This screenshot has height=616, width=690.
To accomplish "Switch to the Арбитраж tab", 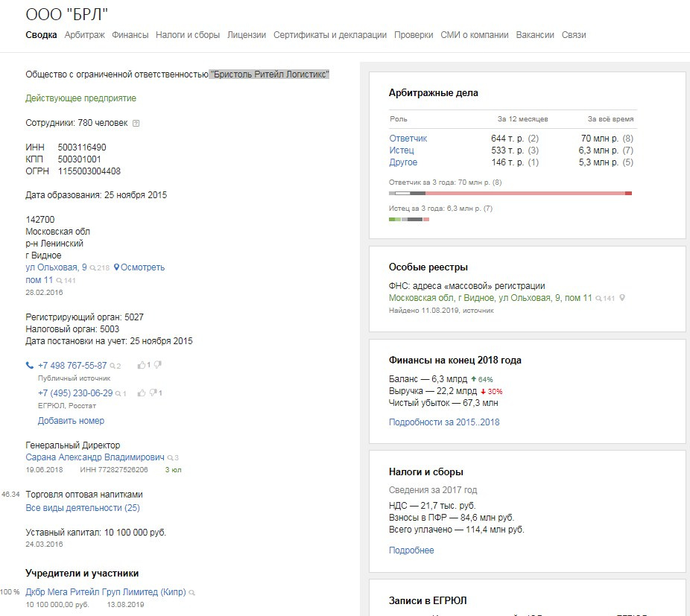I will 84,35.
